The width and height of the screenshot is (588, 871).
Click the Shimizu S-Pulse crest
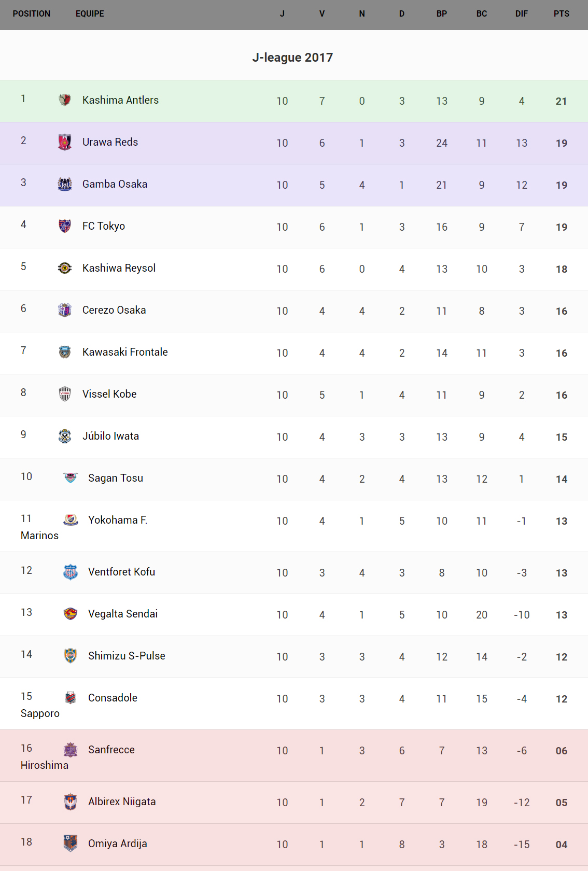click(71, 656)
